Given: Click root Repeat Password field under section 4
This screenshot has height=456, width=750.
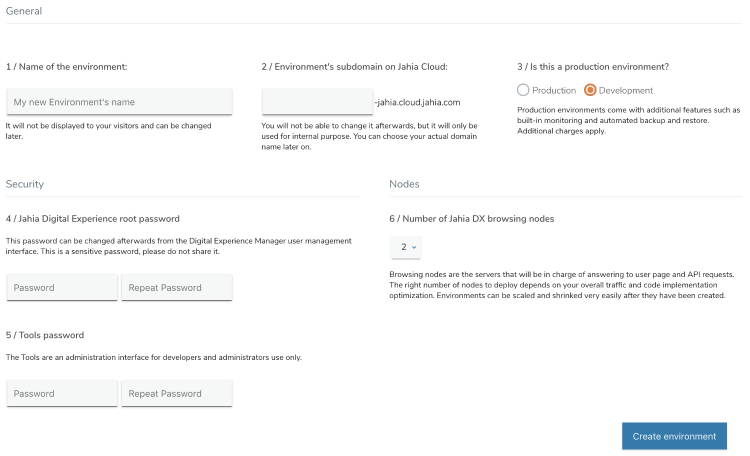Looking at the screenshot, I should (x=177, y=287).
